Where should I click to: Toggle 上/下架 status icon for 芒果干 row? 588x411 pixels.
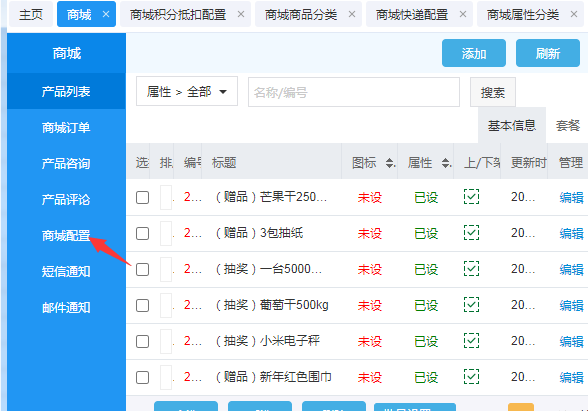(471, 197)
